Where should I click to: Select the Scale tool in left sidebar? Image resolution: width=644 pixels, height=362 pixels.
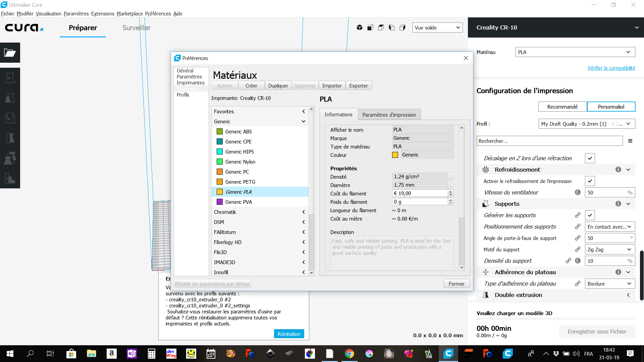click(x=10, y=98)
